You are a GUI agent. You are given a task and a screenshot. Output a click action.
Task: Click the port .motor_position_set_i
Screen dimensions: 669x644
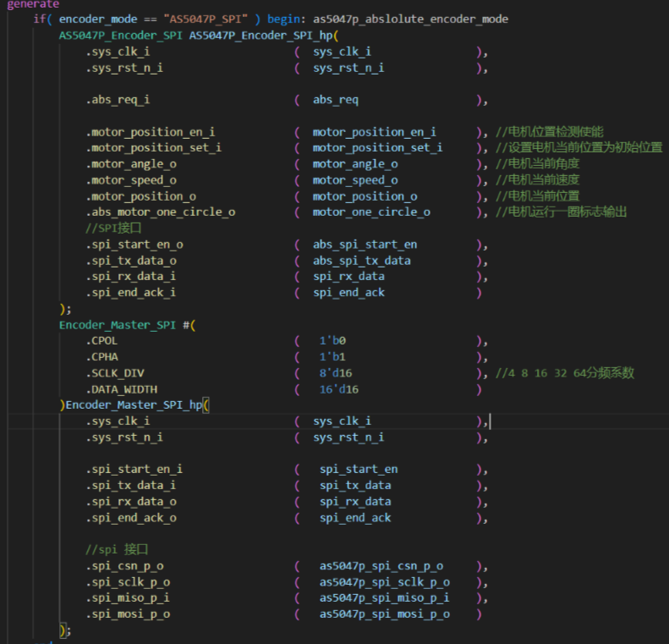(x=154, y=147)
